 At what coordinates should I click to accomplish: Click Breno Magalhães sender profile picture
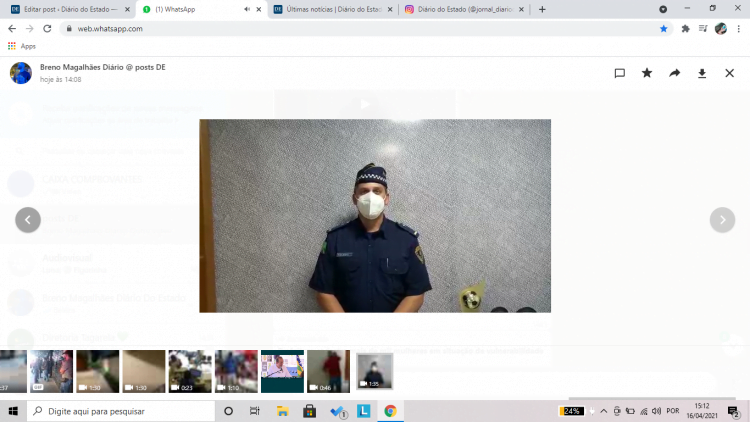point(21,73)
